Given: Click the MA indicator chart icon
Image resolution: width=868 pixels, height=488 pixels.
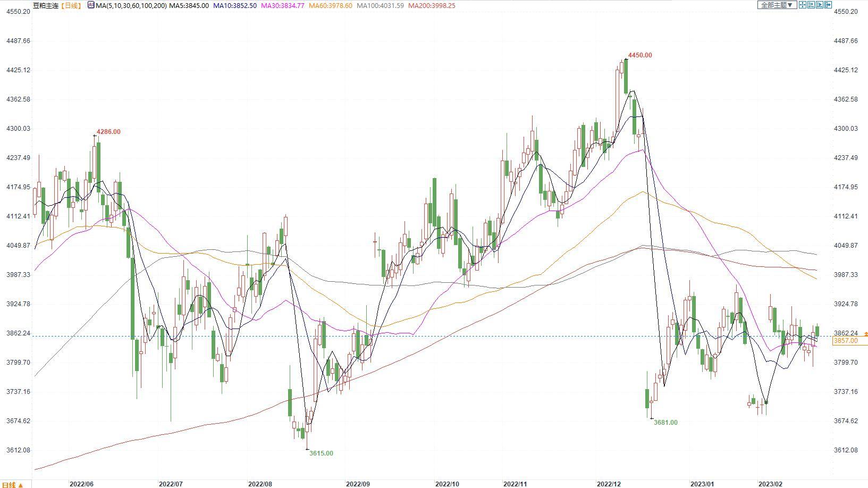Looking at the screenshot, I should (91, 5).
